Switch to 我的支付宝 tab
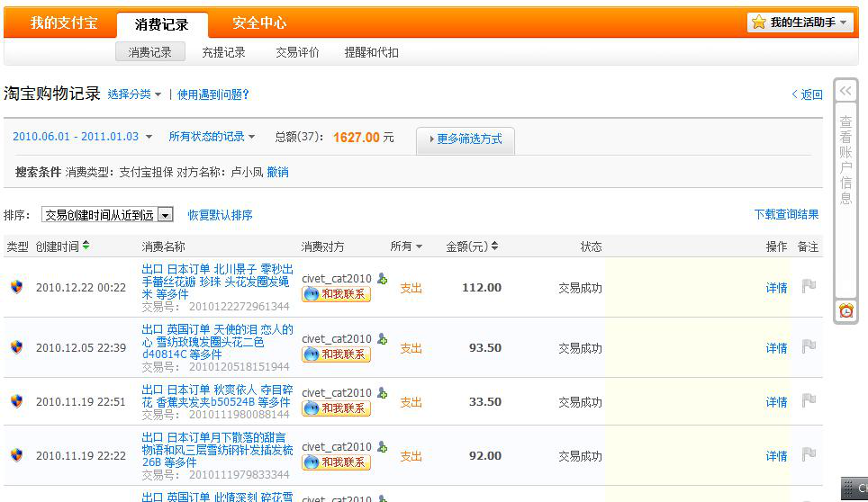Screen dimensions: 868x502 click(x=64, y=22)
